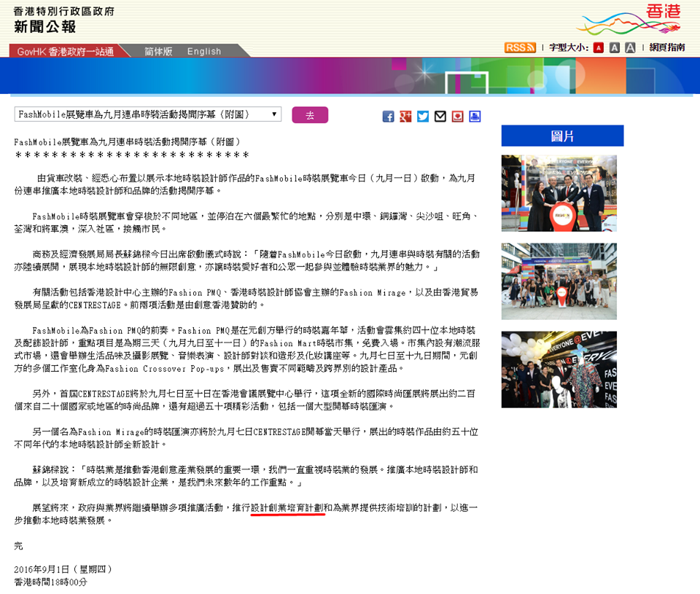Switch to English language tab

tap(204, 51)
